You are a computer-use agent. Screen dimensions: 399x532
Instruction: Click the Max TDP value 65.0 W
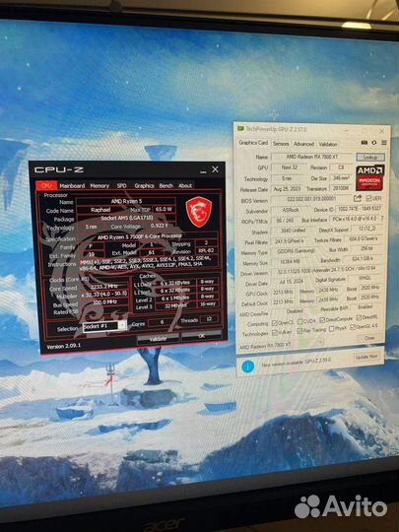click(164, 209)
